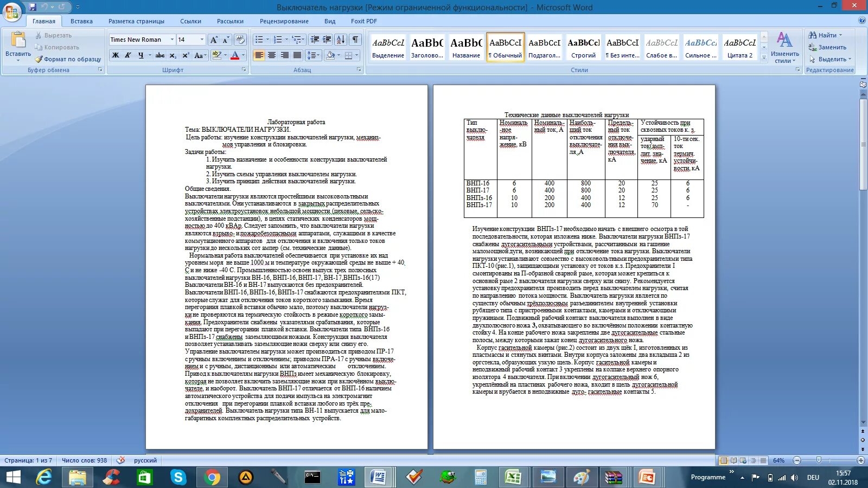Click the Word Help question icon

point(862,21)
